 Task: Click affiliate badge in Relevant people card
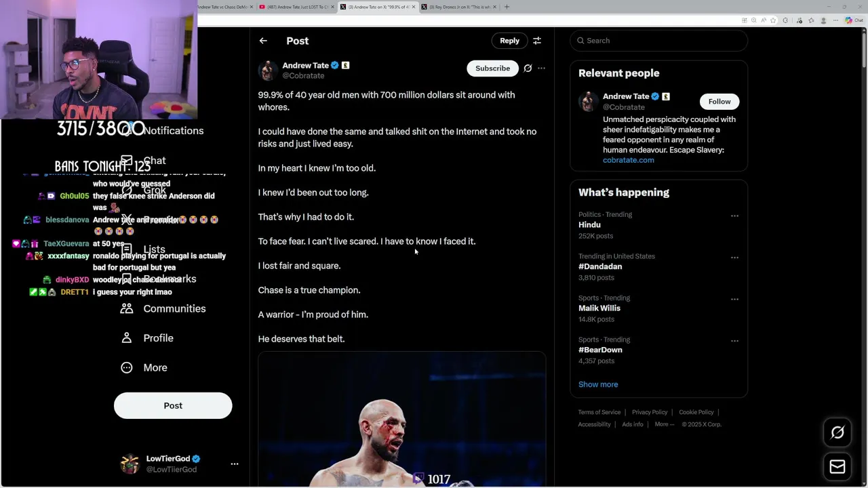(666, 96)
